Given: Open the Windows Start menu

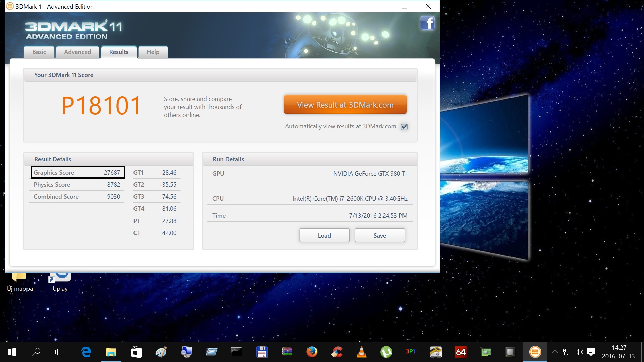Looking at the screenshot, I should [x=12, y=352].
